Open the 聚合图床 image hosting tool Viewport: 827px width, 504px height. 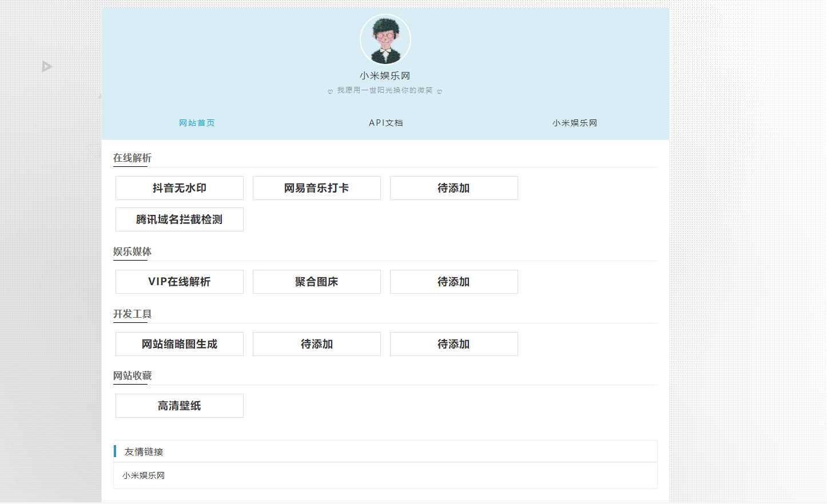316,282
